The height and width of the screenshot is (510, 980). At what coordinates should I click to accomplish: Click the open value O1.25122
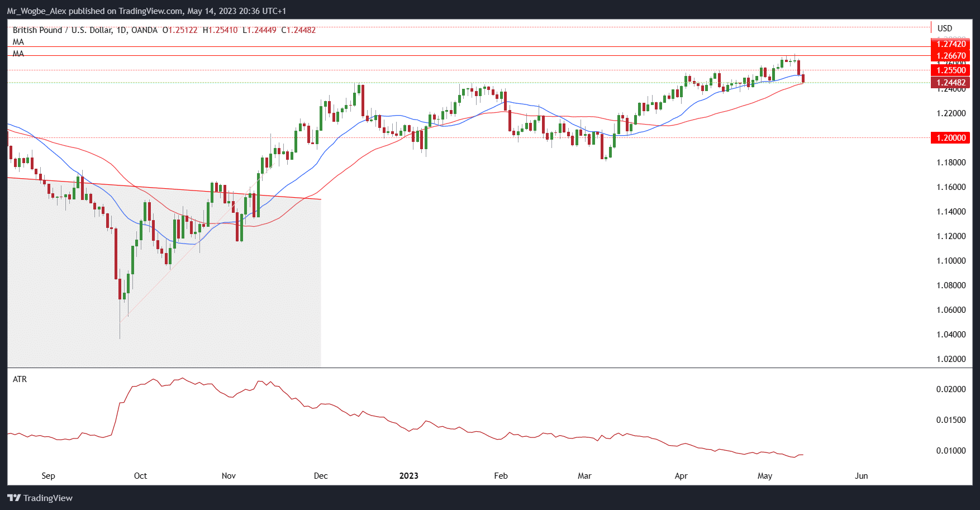click(180, 30)
